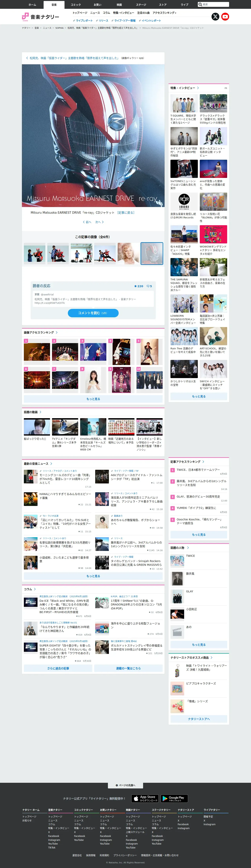Open the IRORI Records feature thumbnail
This screenshot has height=868, width=251.
[184, 202]
